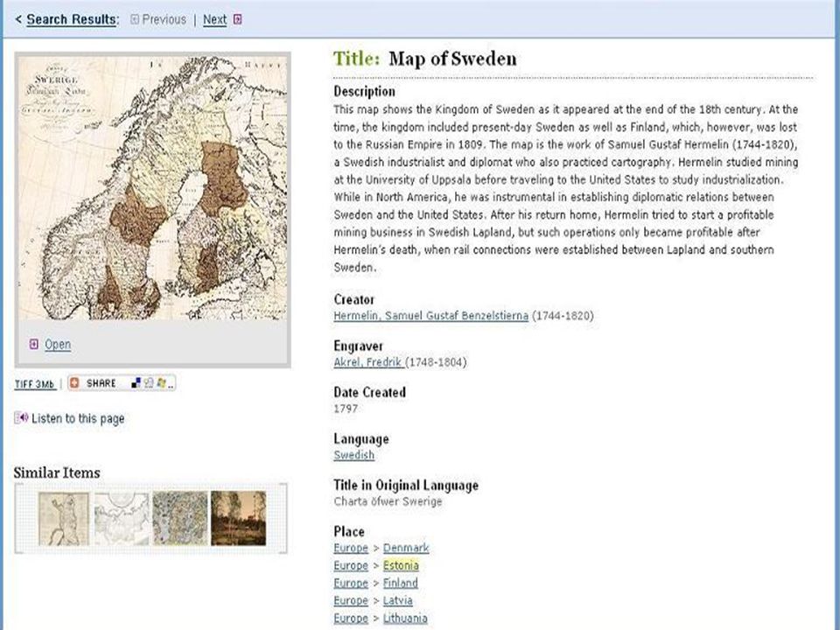Click the Latvia place link
The height and width of the screenshot is (630, 840).
397,600
